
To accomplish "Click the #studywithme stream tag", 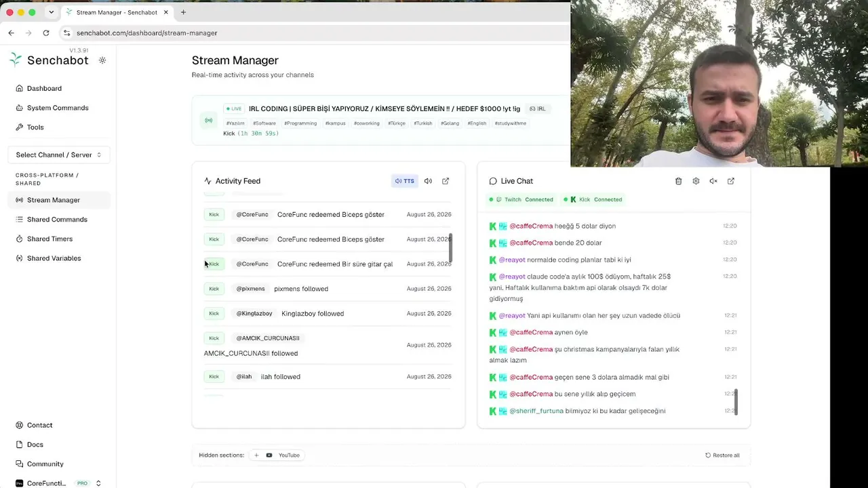I will coord(511,123).
